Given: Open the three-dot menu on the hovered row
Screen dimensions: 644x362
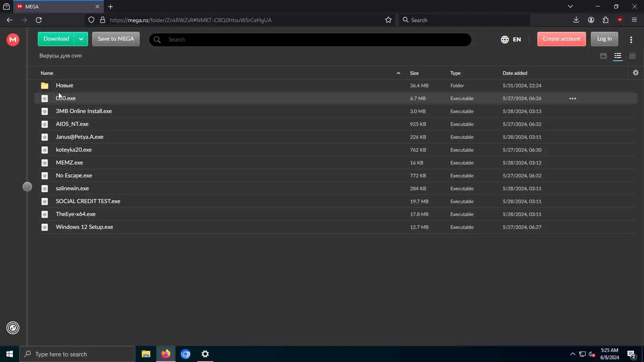Looking at the screenshot, I should point(572,99).
